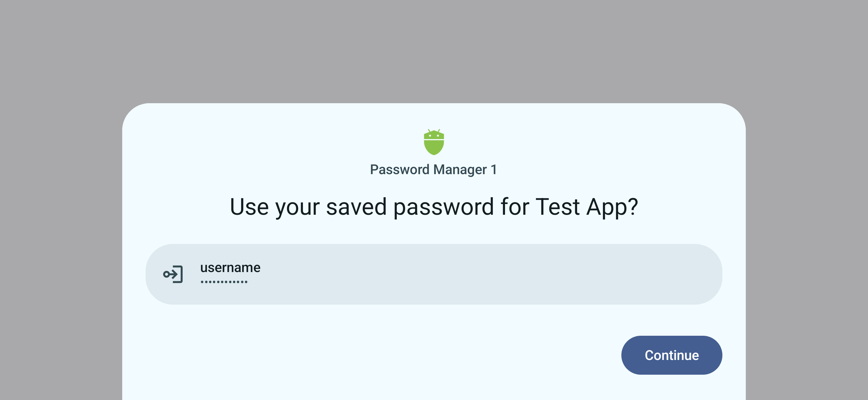Click the green Android shield icon
The width and height of the screenshot is (868, 400).
(x=434, y=142)
